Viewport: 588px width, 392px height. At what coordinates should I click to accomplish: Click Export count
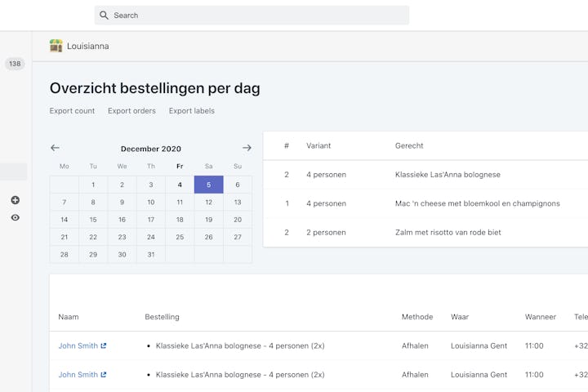coord(72,111)
